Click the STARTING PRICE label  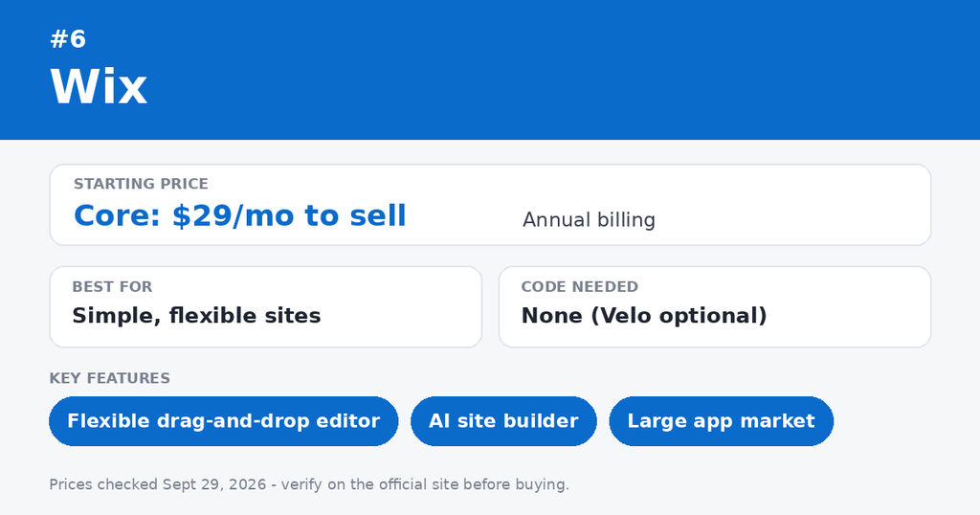(x=141, y=184)
